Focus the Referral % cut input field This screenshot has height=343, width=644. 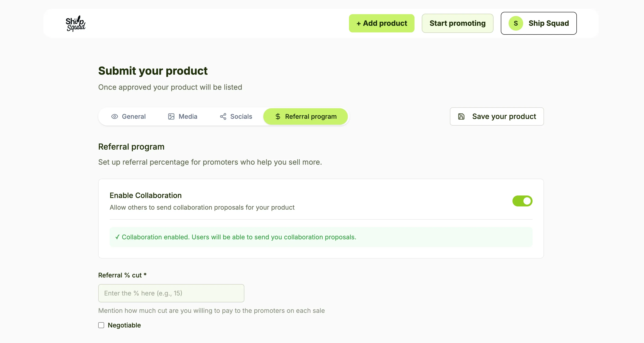tap(171, 293)
